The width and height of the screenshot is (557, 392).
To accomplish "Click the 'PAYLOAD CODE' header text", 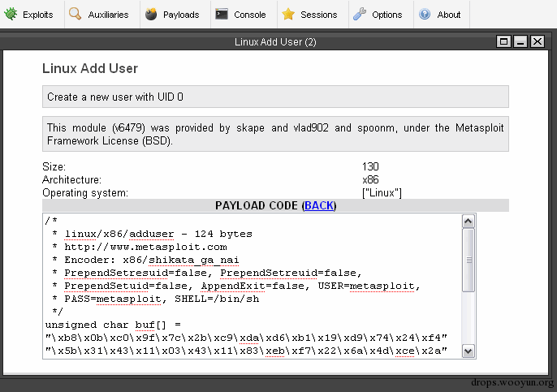I will tap(257, 205).
